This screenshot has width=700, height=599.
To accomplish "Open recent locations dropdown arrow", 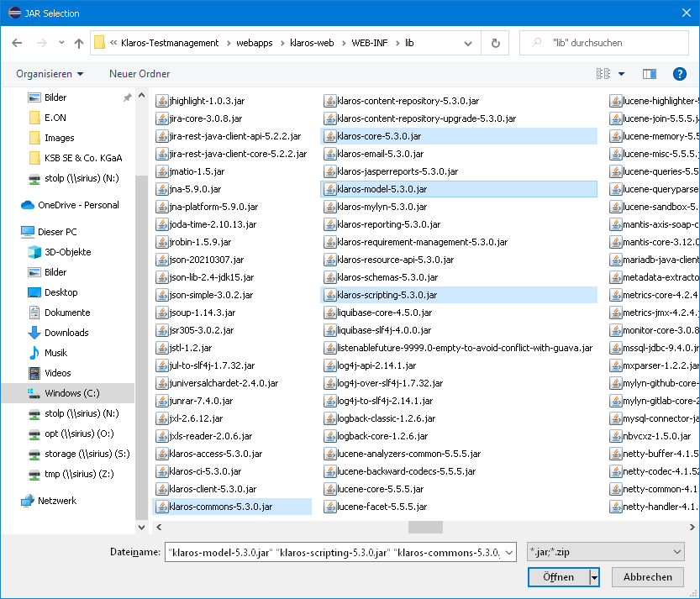I will (x=61, y=43).
